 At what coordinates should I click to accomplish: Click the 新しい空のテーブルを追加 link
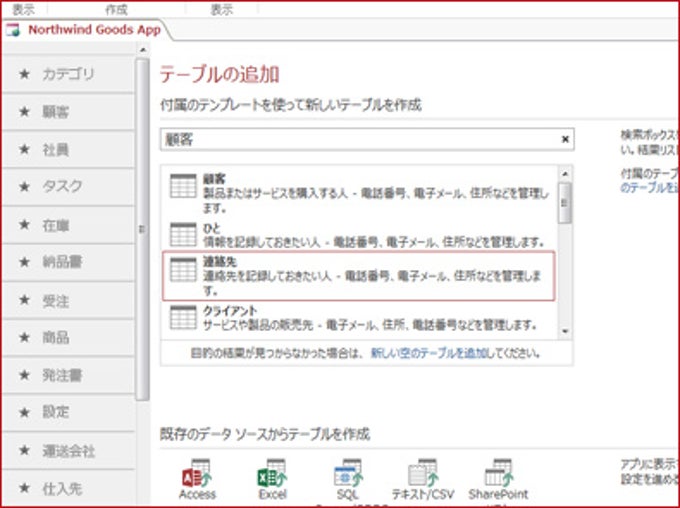[x=428, y=353]
